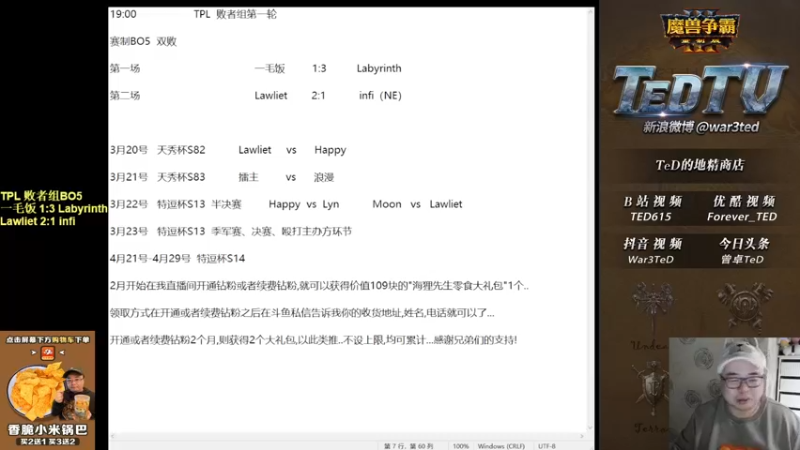Click '3月22号' date text
800x450 pixels.
click(129, 204)
